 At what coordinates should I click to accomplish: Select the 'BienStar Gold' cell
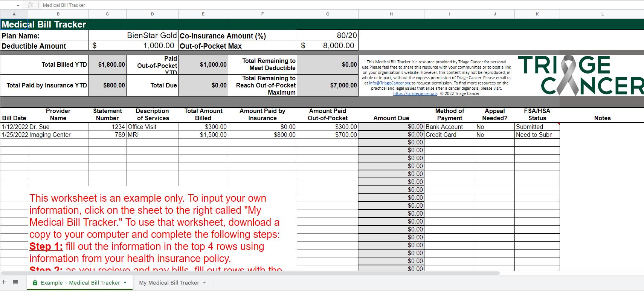point(133,36)
